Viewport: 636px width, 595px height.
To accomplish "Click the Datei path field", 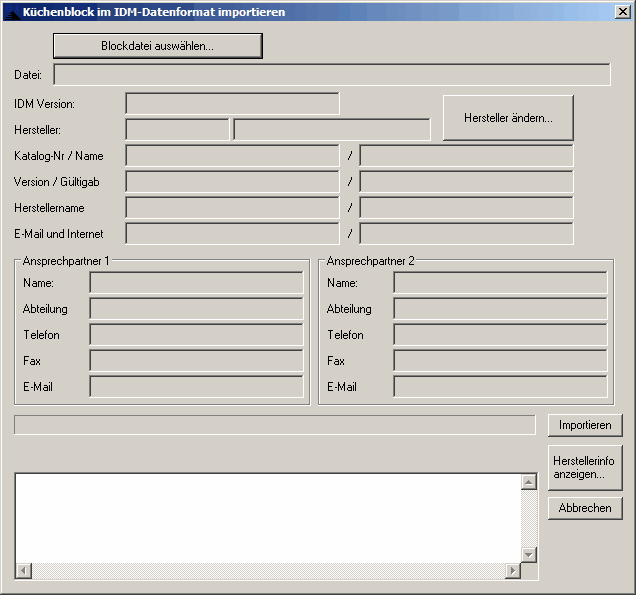I will tap(331, 75).
